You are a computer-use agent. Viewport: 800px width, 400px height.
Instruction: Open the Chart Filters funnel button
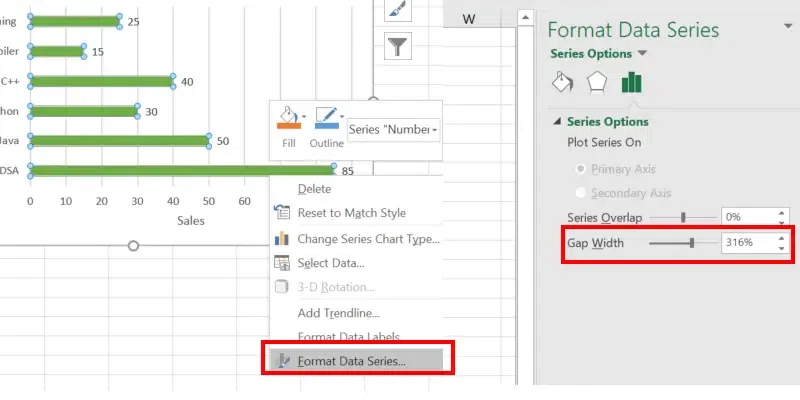397,46
